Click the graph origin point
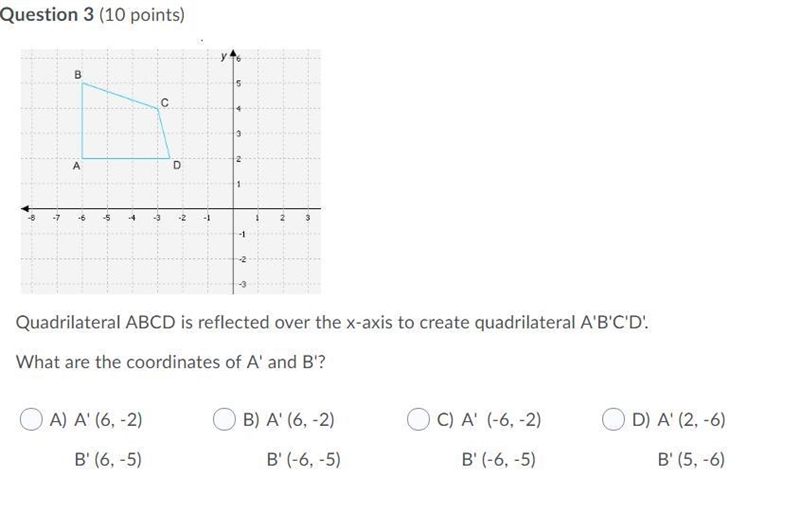Screen dimensions: 800x511 click(x=233, y=208)
